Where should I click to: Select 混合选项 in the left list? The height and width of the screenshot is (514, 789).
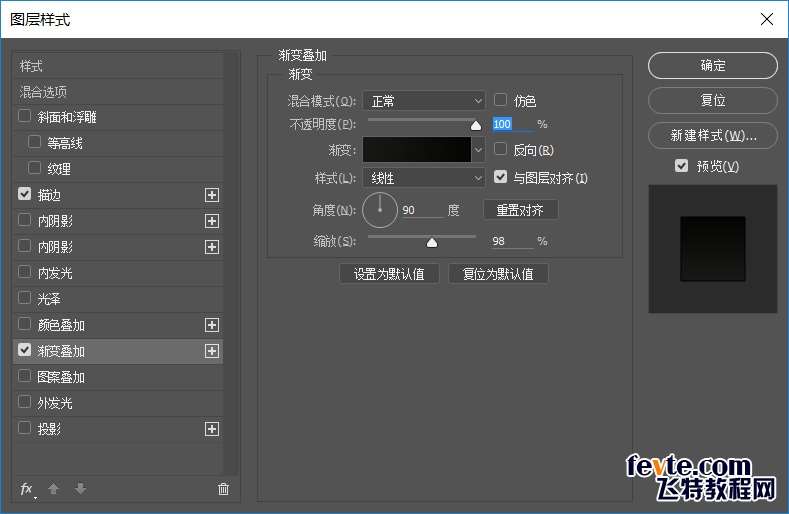tap(118, 92)
